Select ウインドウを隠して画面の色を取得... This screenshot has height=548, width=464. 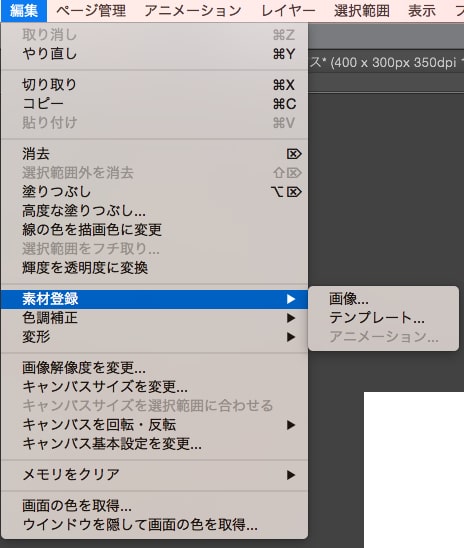point(154,525)
